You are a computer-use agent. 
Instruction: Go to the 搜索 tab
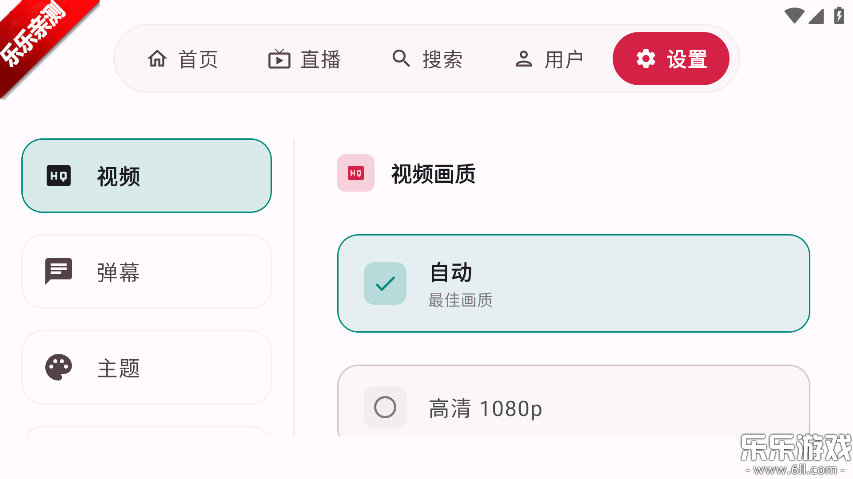[442, 59]
